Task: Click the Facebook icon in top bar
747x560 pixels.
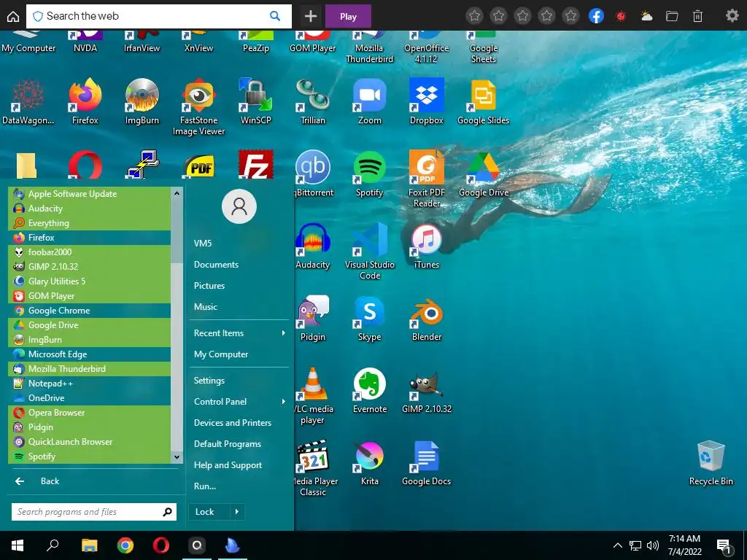Action: coord(596,16)
